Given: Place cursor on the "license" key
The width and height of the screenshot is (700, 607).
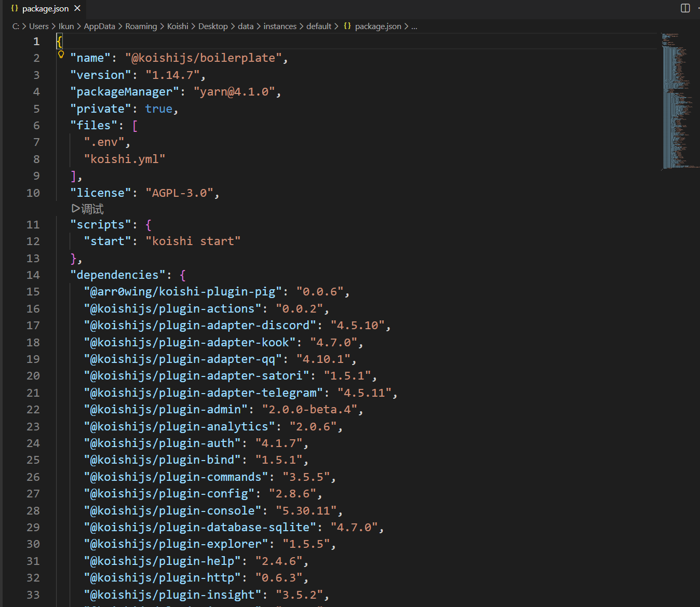Looking at the screenshot, I should [101, 193].
